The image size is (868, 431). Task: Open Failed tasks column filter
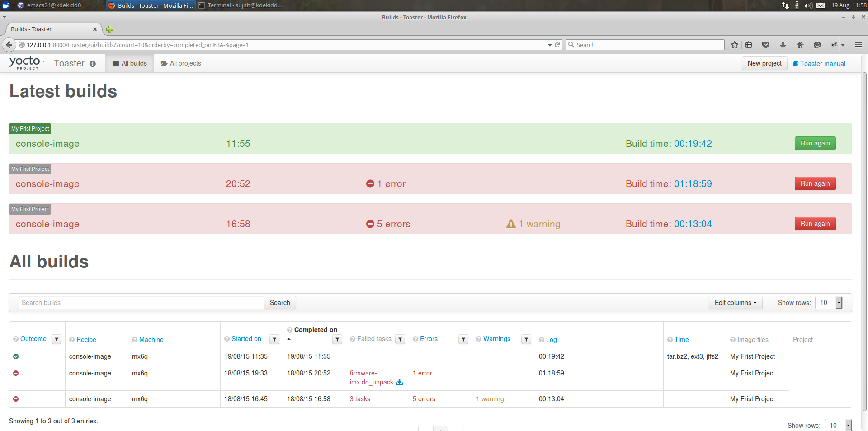[x=400, y=339]
